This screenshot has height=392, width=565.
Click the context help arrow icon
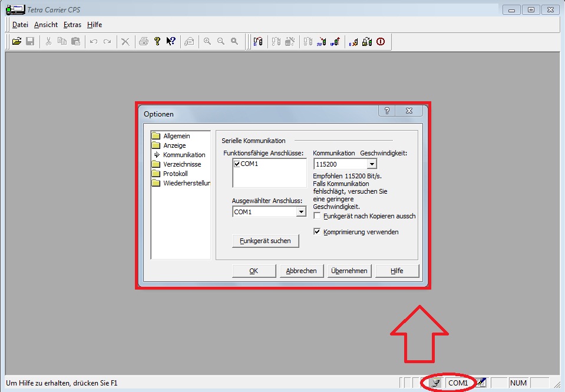(170, 41)
